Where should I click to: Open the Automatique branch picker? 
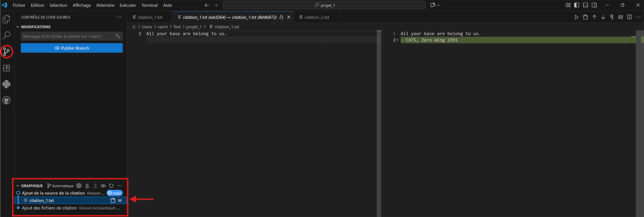click(x=60, y=186)
